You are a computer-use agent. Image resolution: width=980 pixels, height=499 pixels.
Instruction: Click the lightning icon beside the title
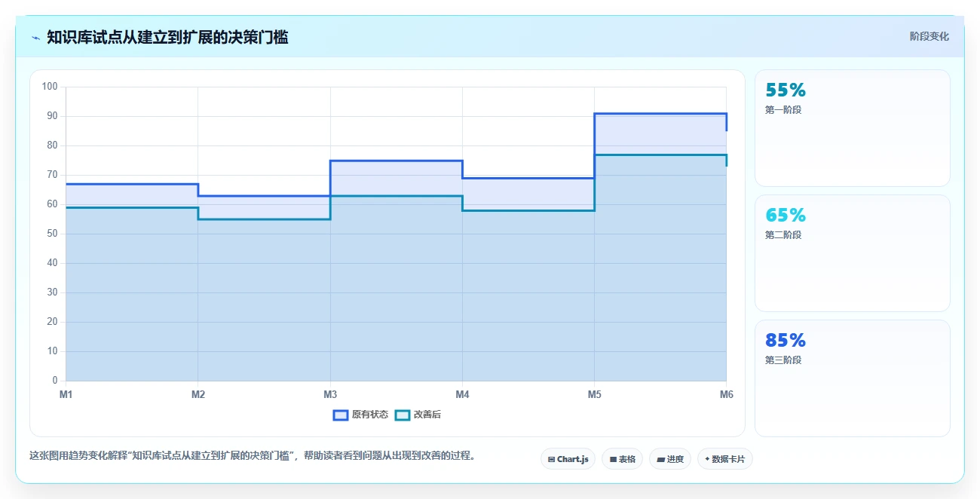36,38
